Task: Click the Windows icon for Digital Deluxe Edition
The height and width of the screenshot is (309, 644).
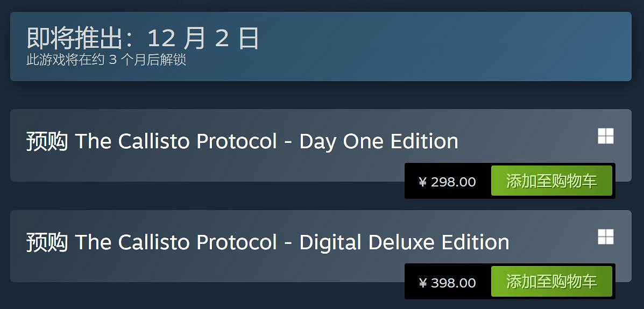Action: click(605, 237)
